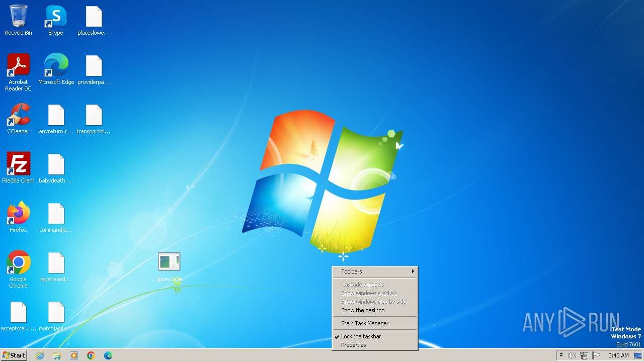The width and height of the screenshot is (644, 362).
Task: Click the Show desktop button beside clock
Action: click(638, 355)
